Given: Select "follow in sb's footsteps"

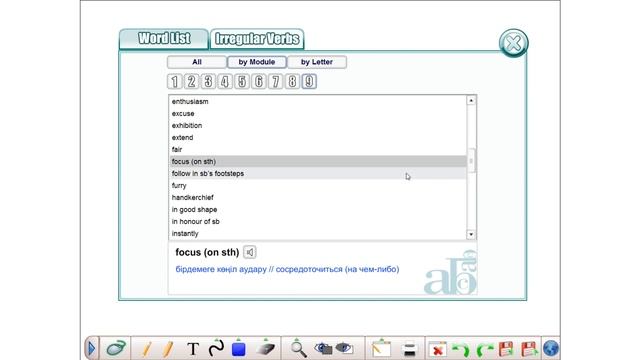Looking at the screenshot, I should coord(318,173).
